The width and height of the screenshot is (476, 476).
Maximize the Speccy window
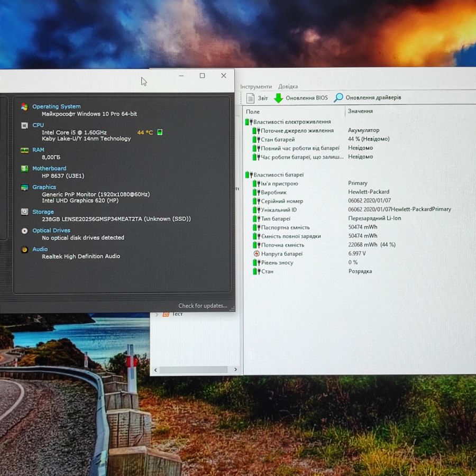pos(202,76)
